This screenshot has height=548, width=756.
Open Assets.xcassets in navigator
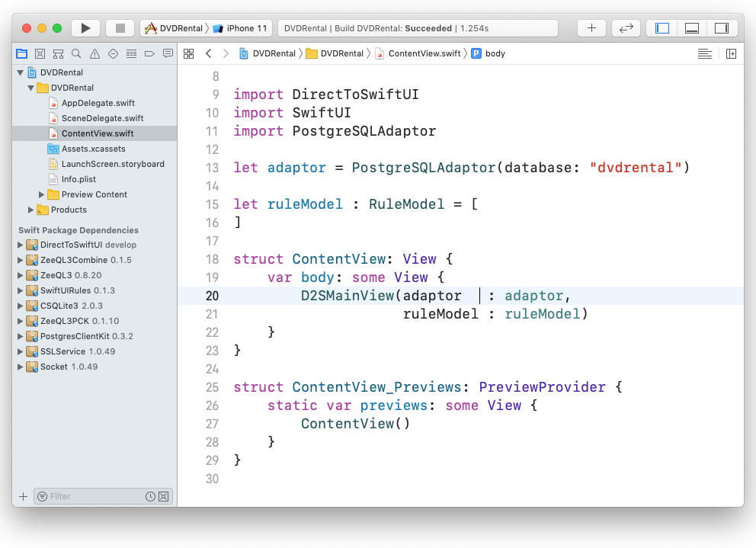94,149
